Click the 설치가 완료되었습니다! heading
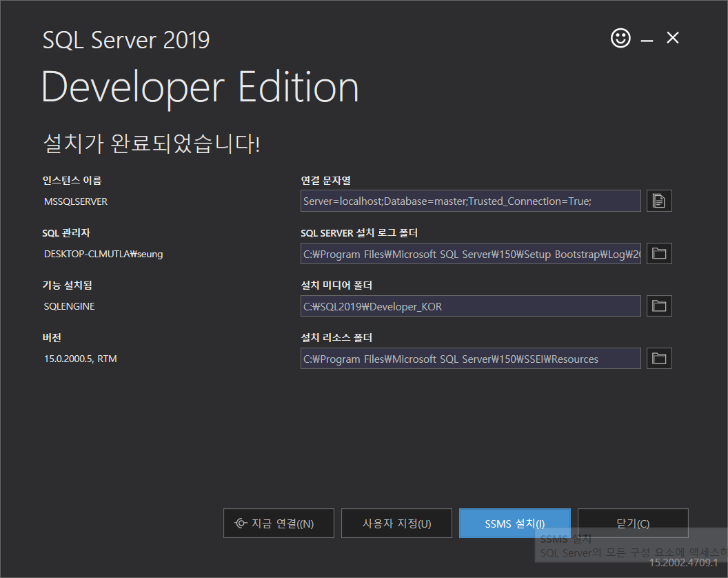 152,143
